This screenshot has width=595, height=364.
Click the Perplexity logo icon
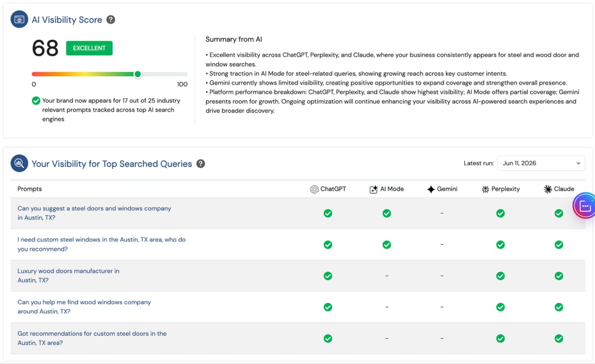pyautogui.click(x=485, y=189)
